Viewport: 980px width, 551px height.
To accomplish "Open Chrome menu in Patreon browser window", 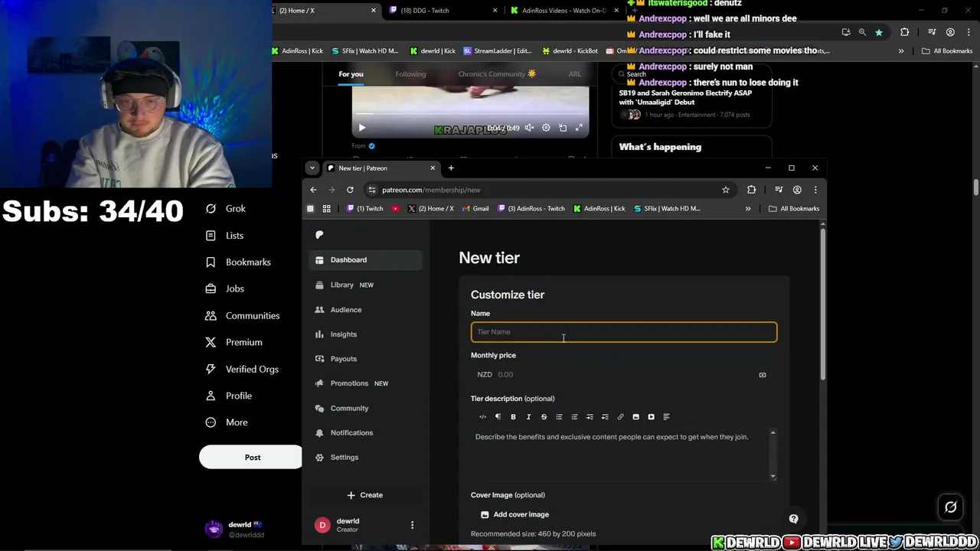I will [x=815, y=190].
